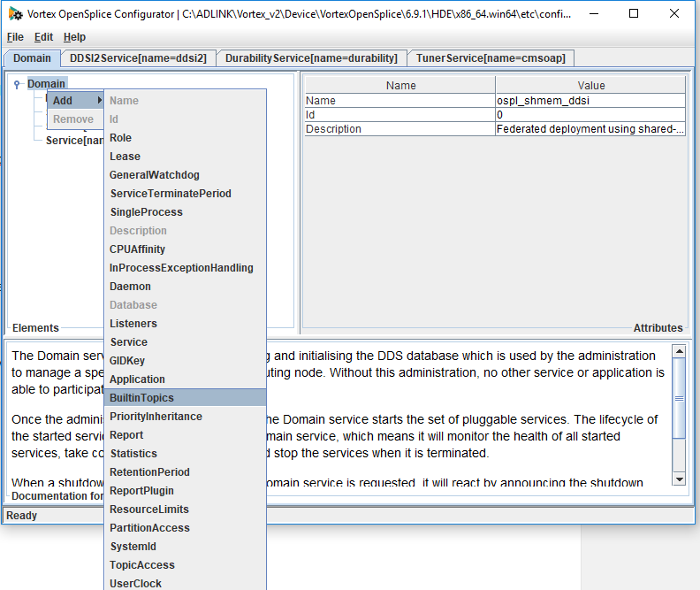Click the documentation scrollbar up arrow
This screenshot has height=590, width=700.
679,351
